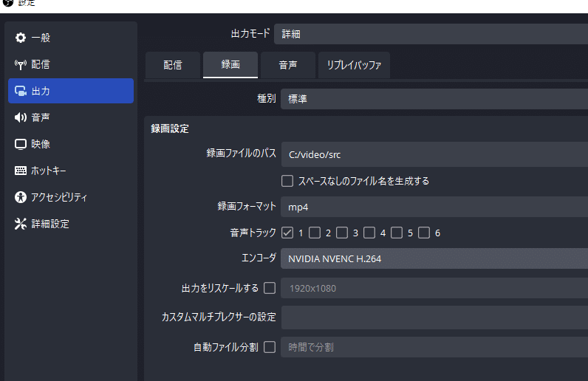This screenshot has width=588, height=381.
Task: Enable 出力をリスケールする checkbox
Action: click(270, 288)
